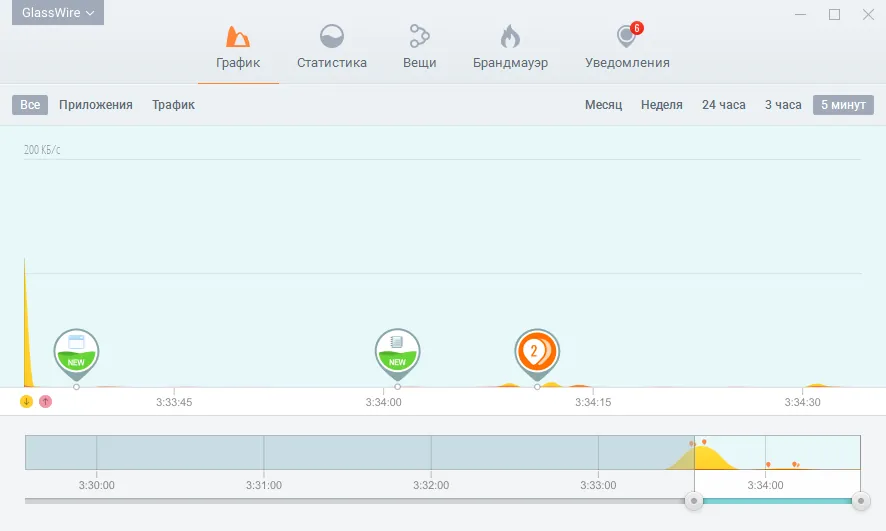Switch to the График tab label
Screen dimensions: 886x531
pos(238,63)
